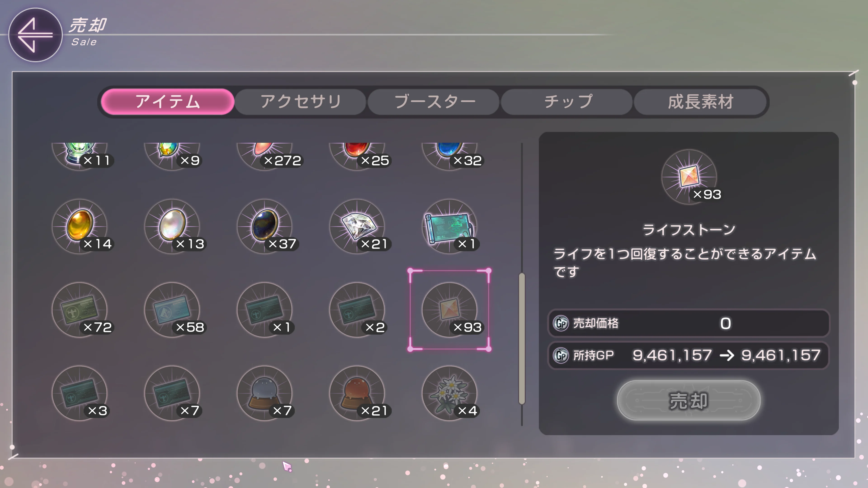
Task: Select the gray slime figurine ×7
Action: [265, 393]
